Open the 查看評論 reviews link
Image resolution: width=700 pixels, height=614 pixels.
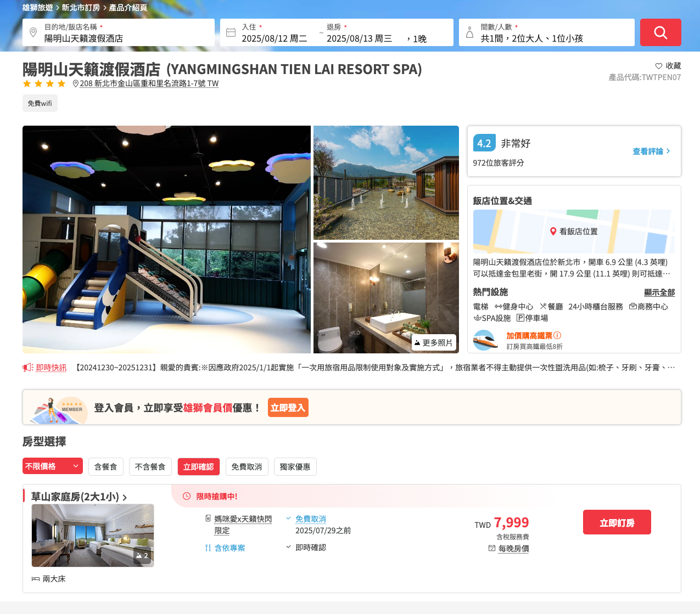point(651,151)
